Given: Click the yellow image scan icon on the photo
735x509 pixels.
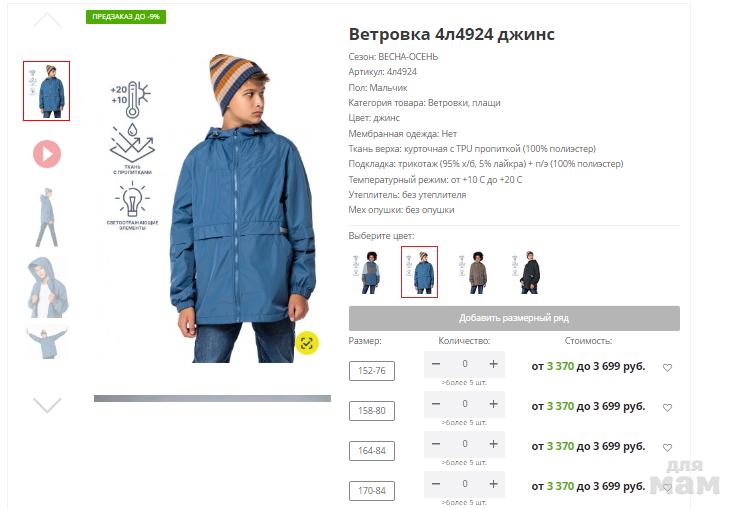Looking at the screenshot, I should [307, 343].
